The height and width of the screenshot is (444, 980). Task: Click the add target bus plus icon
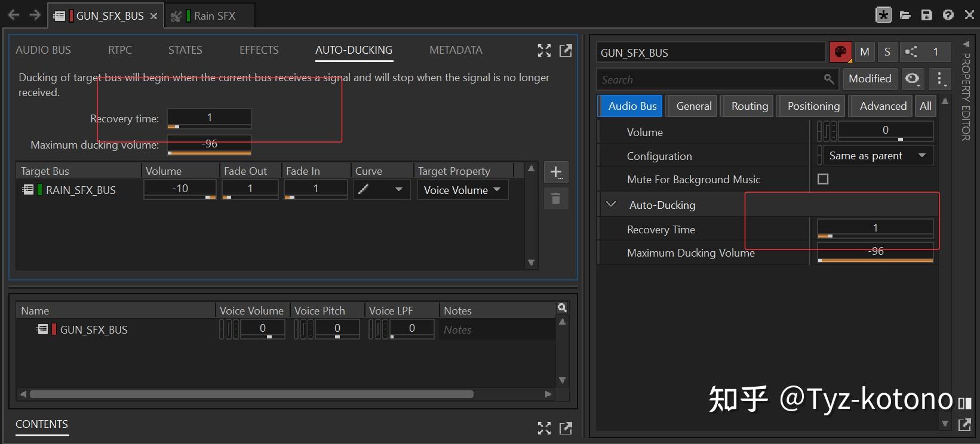556,172
